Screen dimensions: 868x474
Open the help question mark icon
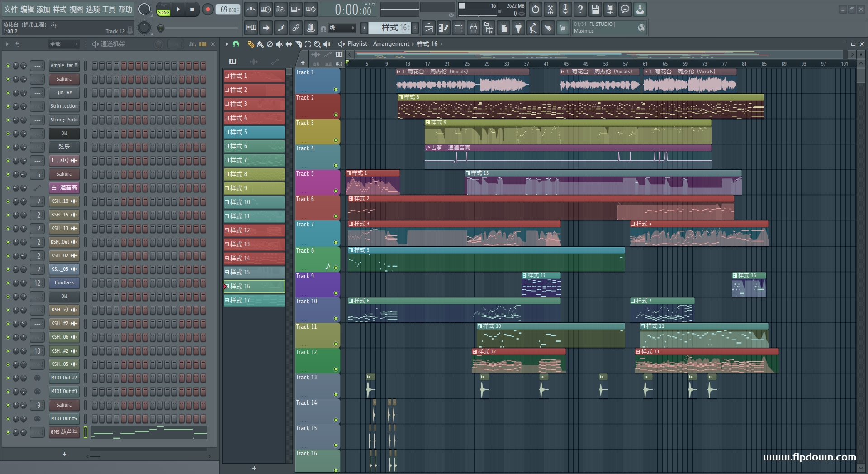pos(580,9)
